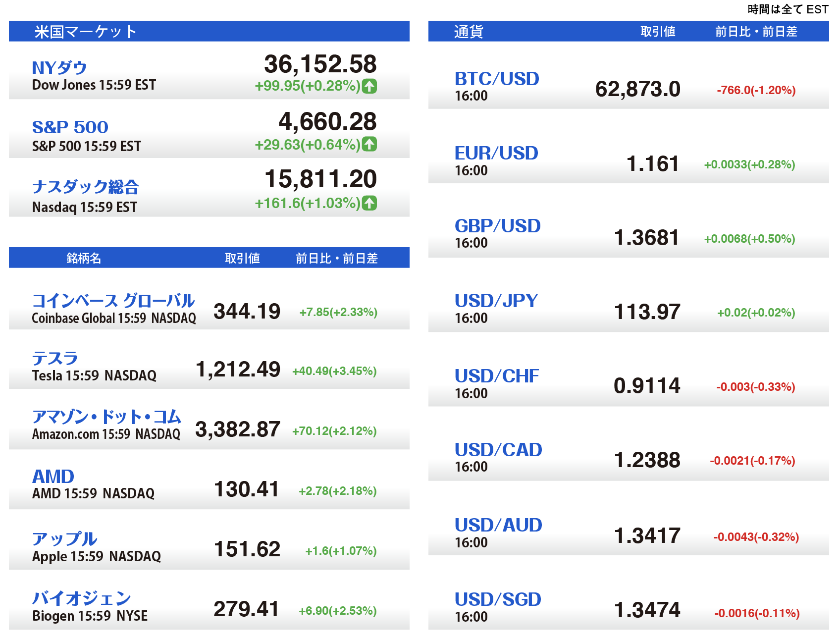This screenshot has height=640, width=840.
Task: Open the アップル stock link
Action: click(64, 539)
